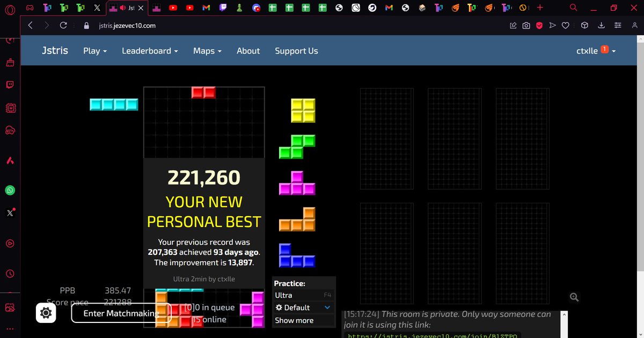The width and height of the screenshot is (644, 338).
Task: Open Easy Setup sliders icon
Action: pos(618,25)
